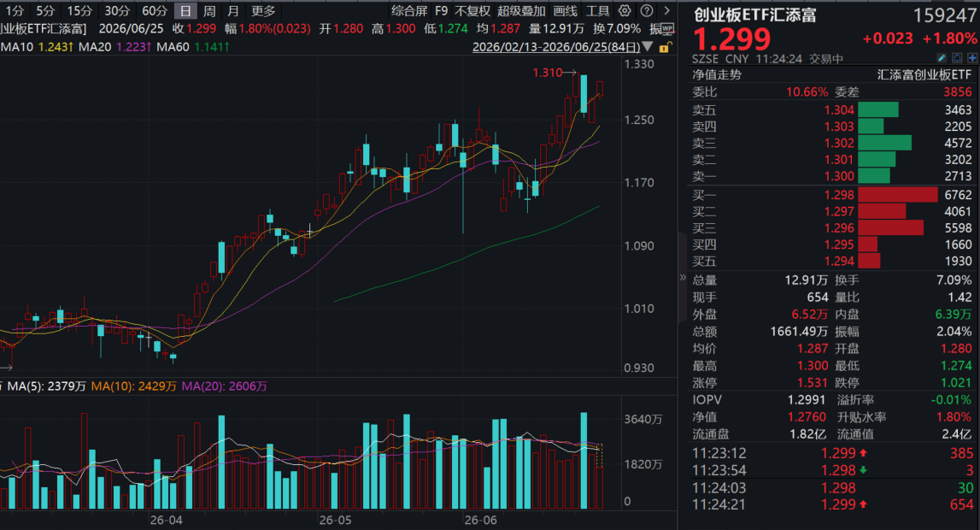980x530 pixels.
Task: Open the 不复权 adjustment dropdown
Action: tap(472, 10)
